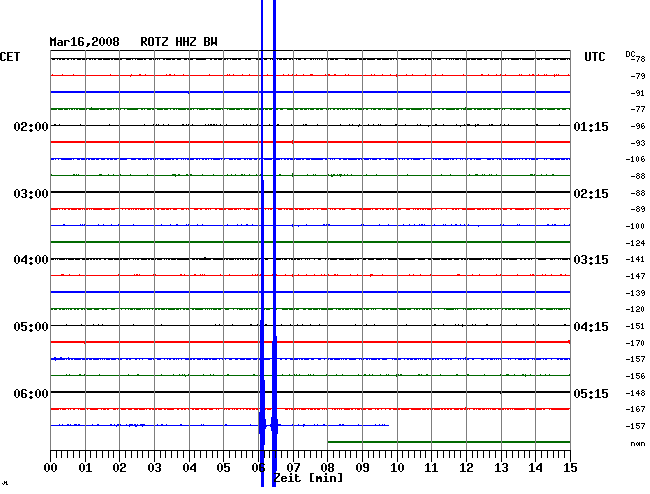This screenshot has height=494, width=650.
Task: Click the DC value -141
Action: (x=635, y=259)
